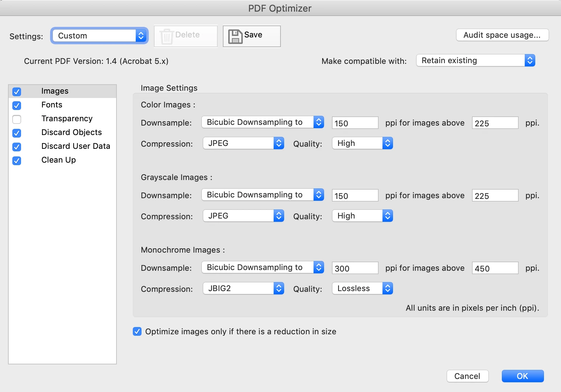Open Grayscale Images Downsample method dropdown
Viewport: 561px width, 392px height.
(263, 195)
